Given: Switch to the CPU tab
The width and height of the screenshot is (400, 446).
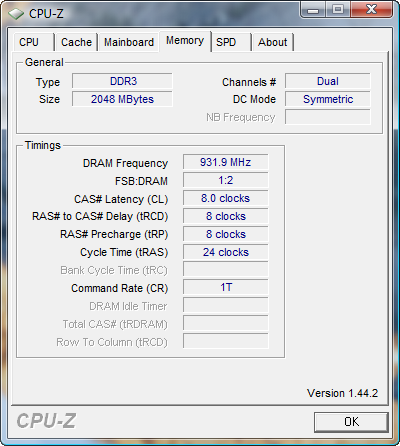Looking at the screenshot, I should click(33, 42).
